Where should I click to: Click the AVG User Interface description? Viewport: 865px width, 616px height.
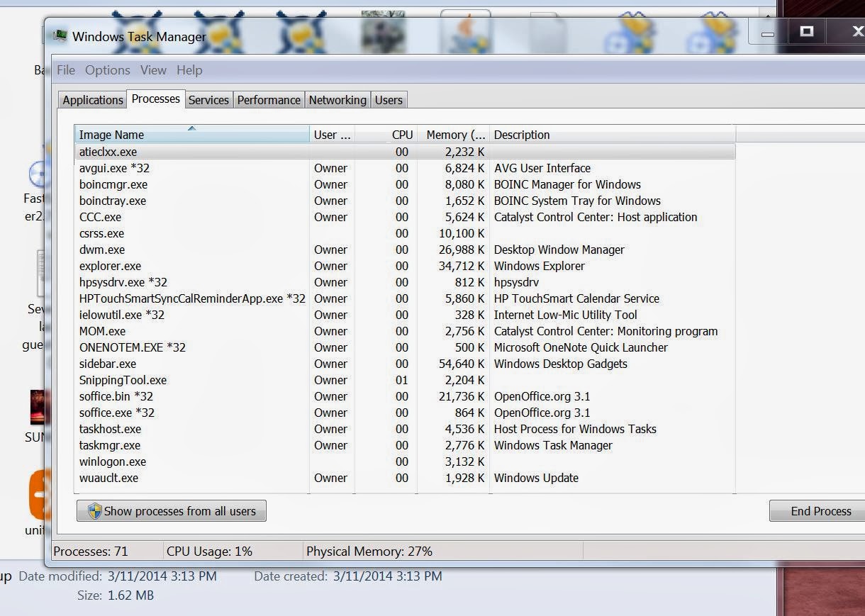[542, 168]
